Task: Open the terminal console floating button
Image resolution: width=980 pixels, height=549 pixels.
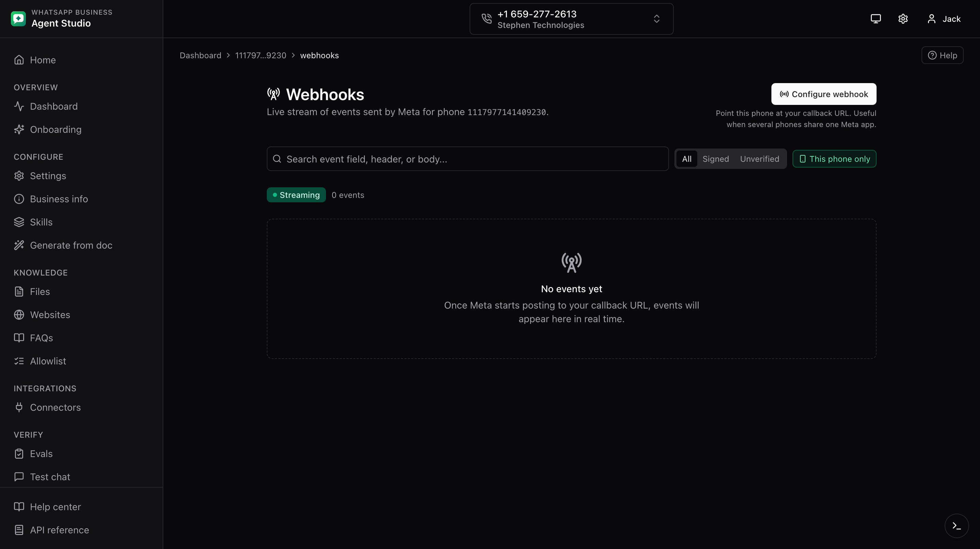Action: 957,526
